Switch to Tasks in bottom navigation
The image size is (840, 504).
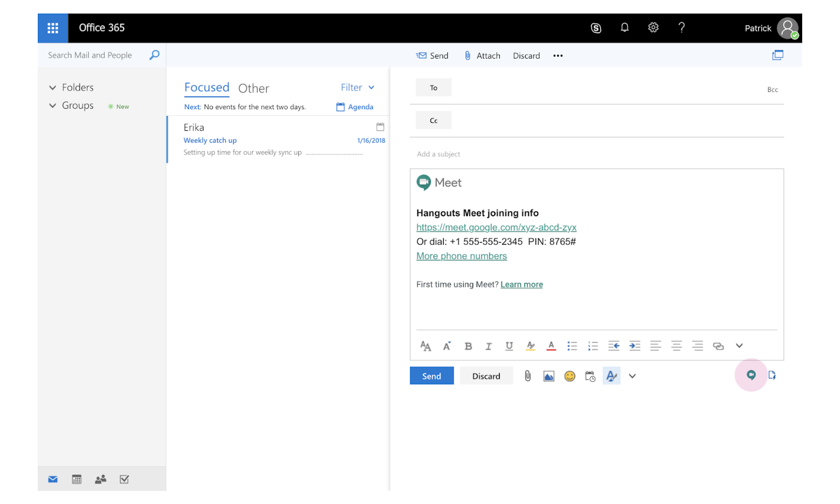124,479
